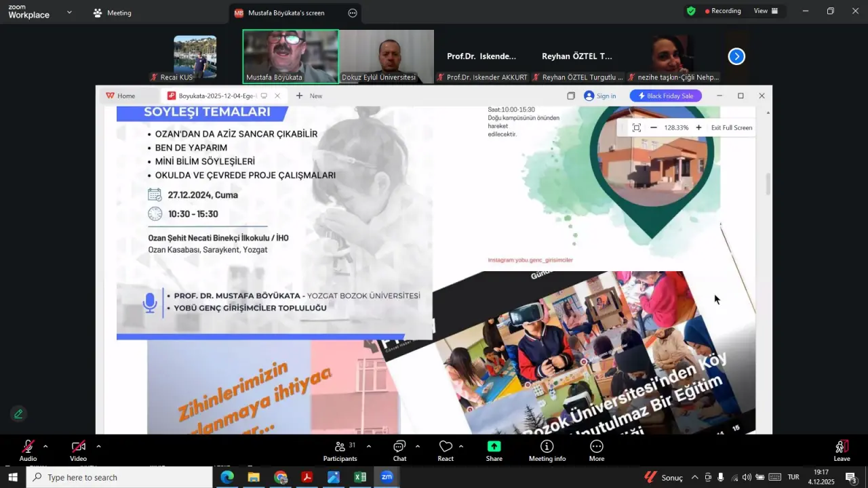Open the Participants list
This screenshot has width=868, height=488.
click(340, 450)
